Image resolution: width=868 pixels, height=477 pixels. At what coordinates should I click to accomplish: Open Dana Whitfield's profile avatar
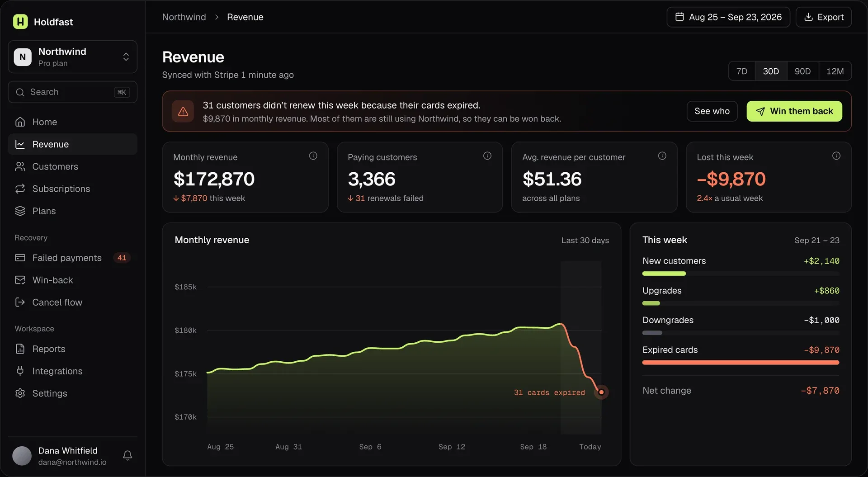(x=22, y=456)
